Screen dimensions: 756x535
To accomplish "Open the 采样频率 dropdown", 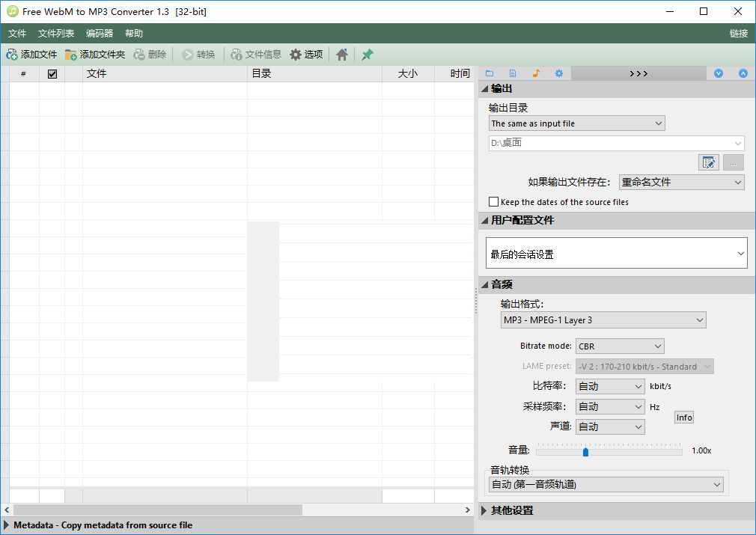I will point(610,407).
